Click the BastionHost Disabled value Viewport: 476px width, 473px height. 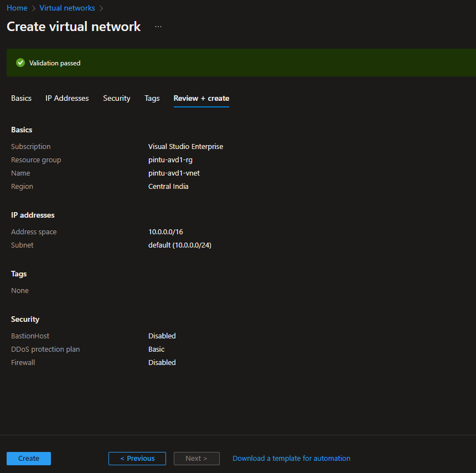coord(162,336)
